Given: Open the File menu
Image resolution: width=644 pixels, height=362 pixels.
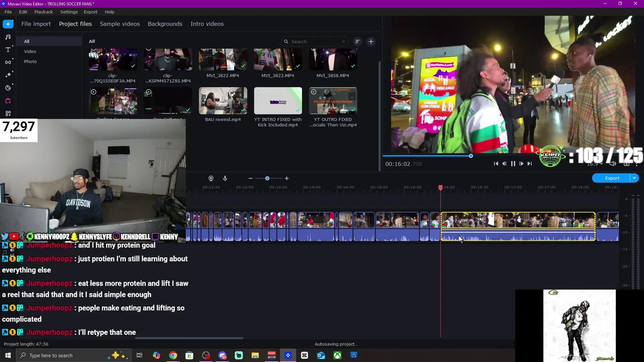Looking at the screenshot, I should (x=8, y=12).
